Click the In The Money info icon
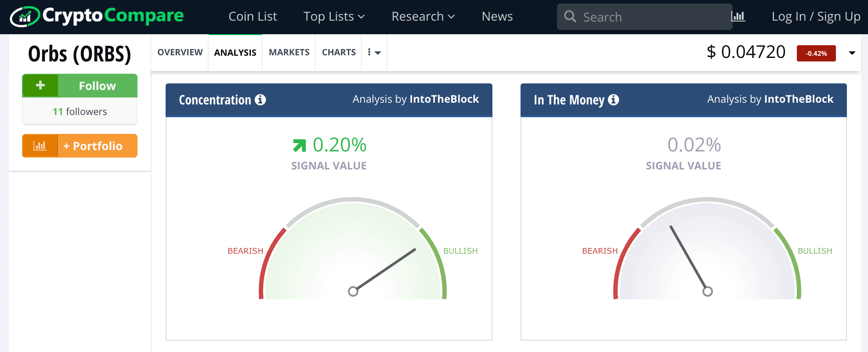The height and width of the screenshot is (352, 868). 614,100
